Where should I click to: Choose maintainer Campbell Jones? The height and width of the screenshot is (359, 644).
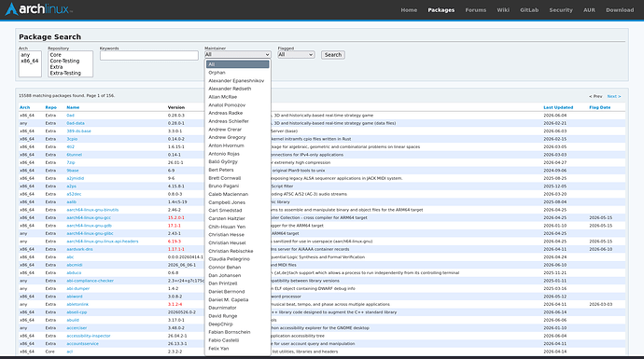pos(237,202)
